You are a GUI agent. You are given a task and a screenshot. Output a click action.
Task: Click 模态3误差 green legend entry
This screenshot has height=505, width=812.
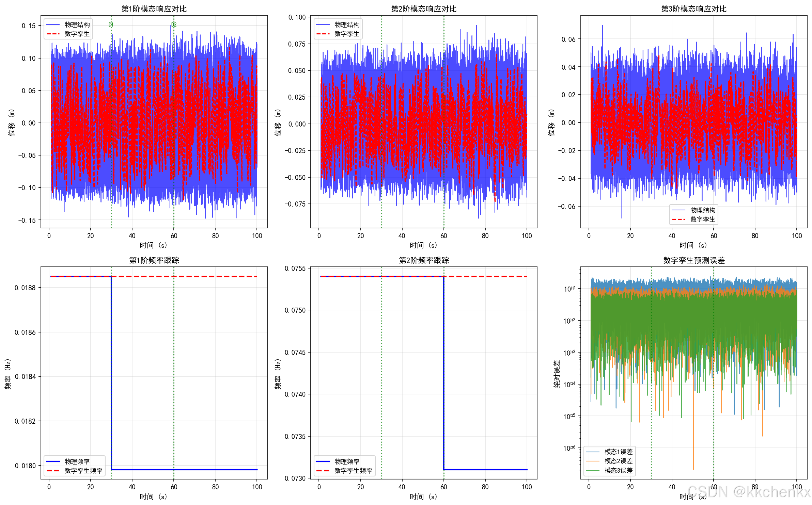click(618, 470)
